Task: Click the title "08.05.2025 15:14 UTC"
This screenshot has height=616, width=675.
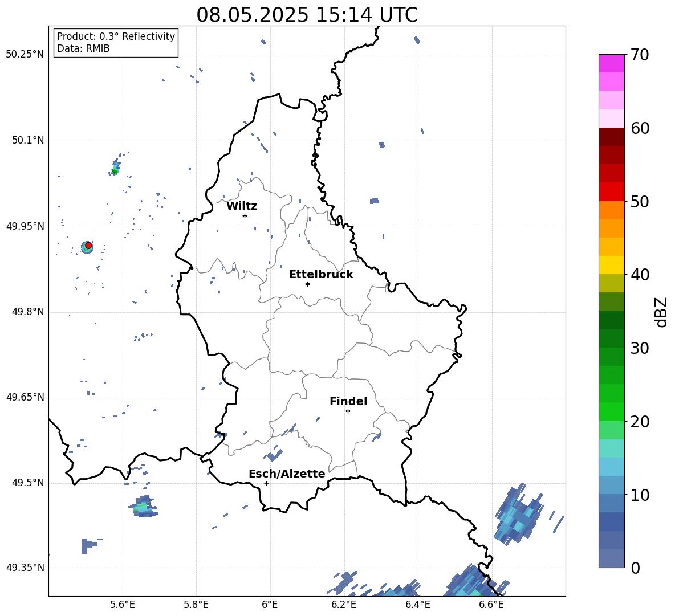Action: point(307,15)
